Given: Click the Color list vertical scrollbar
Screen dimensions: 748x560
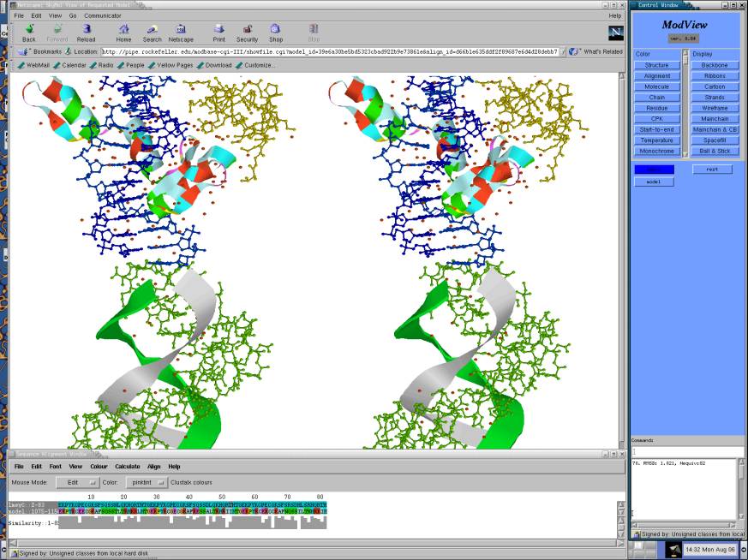Looking at the screenshot, I should point(685,103).
